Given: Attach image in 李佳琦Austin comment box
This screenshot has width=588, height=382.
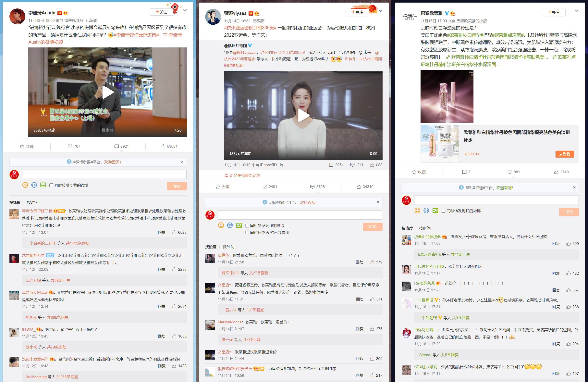Looking at the screenshot, I should tap(43, 185).
